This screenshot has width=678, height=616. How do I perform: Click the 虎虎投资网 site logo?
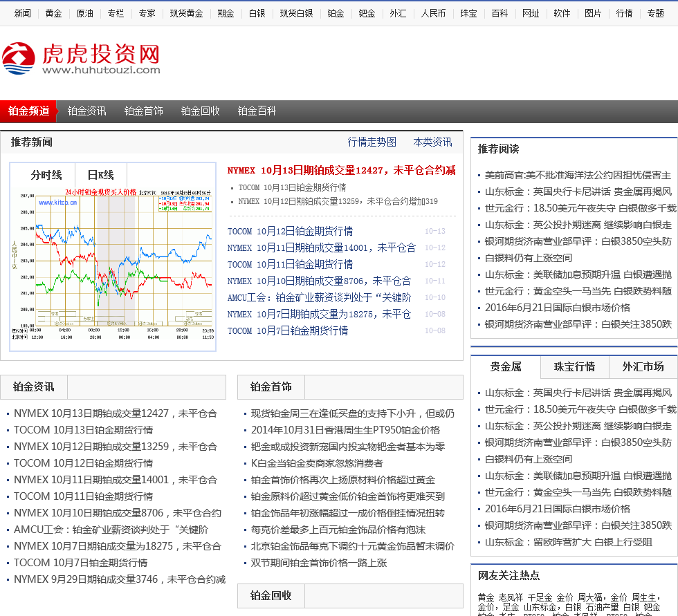(x=81, y=59)
